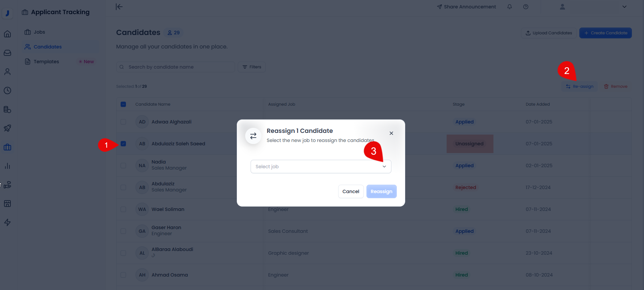Click the clock icon in sidebar
The image size is (644, 290).
click(x=7, y=90)
